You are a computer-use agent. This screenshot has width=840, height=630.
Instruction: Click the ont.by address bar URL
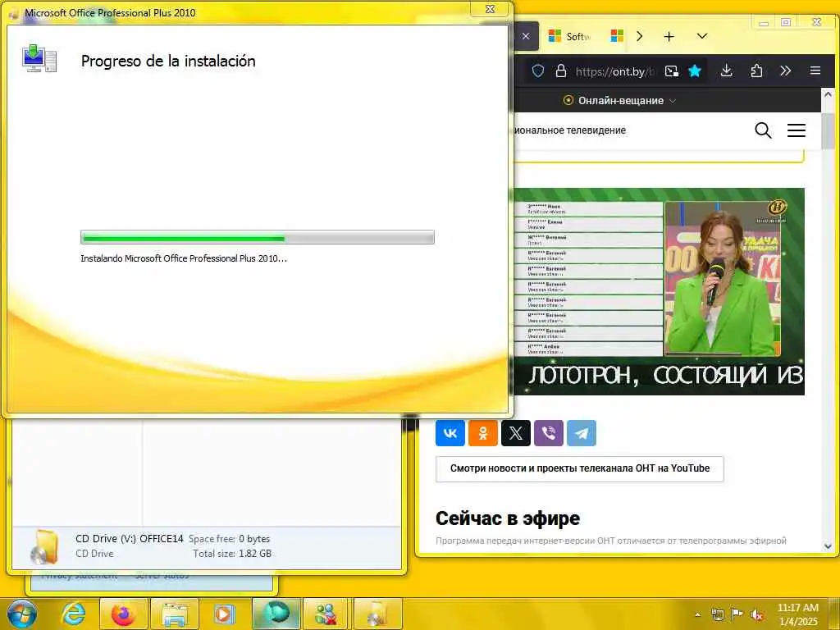click(x=615, y=71)
